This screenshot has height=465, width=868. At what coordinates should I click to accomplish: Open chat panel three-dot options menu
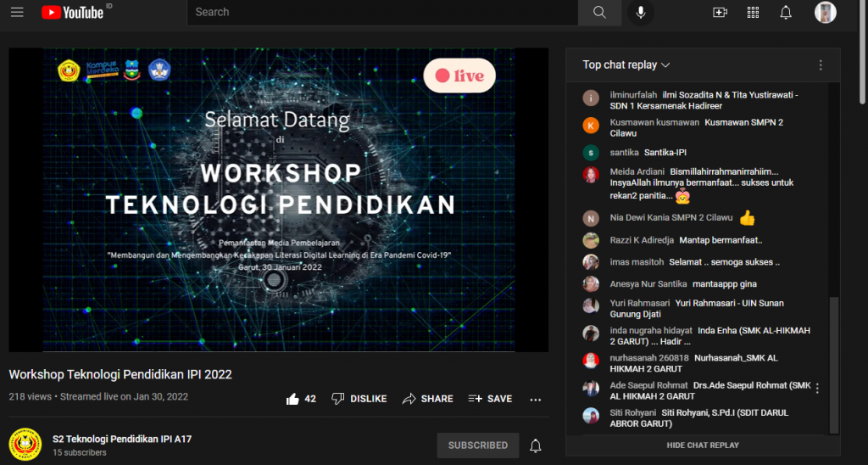click(820, 65)
